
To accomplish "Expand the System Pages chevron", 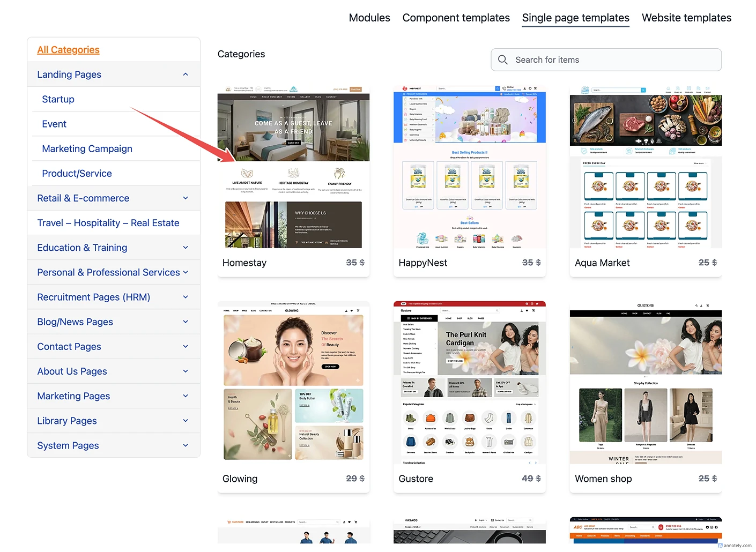I will coord(186,445).
